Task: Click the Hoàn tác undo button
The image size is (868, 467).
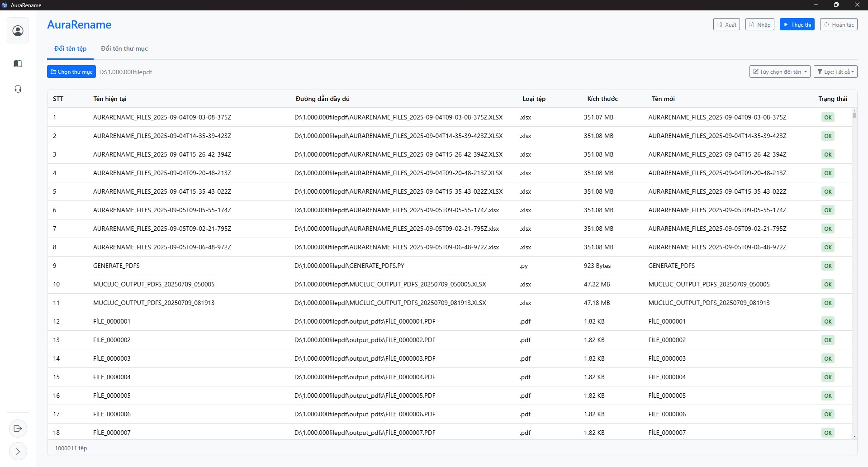Action: [x=839, y=24]
